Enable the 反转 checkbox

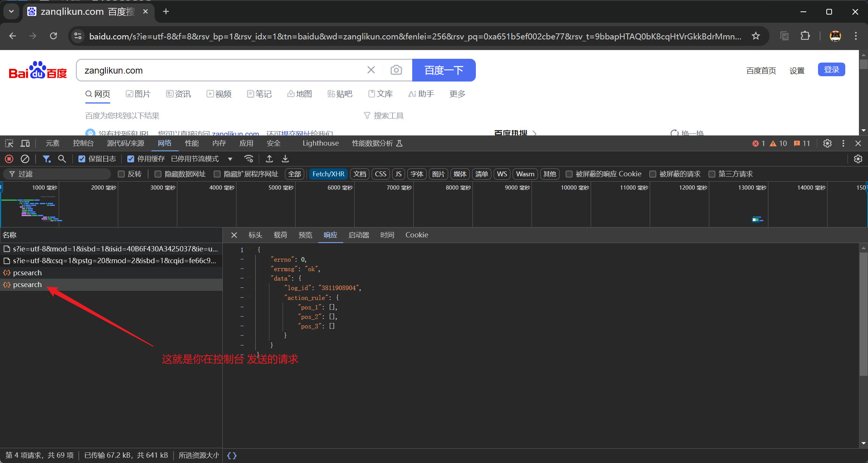(121, 174)
